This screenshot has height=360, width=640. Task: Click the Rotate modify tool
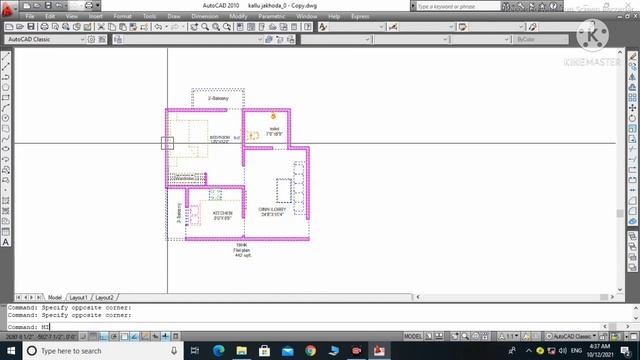click(x=632, y=118)
